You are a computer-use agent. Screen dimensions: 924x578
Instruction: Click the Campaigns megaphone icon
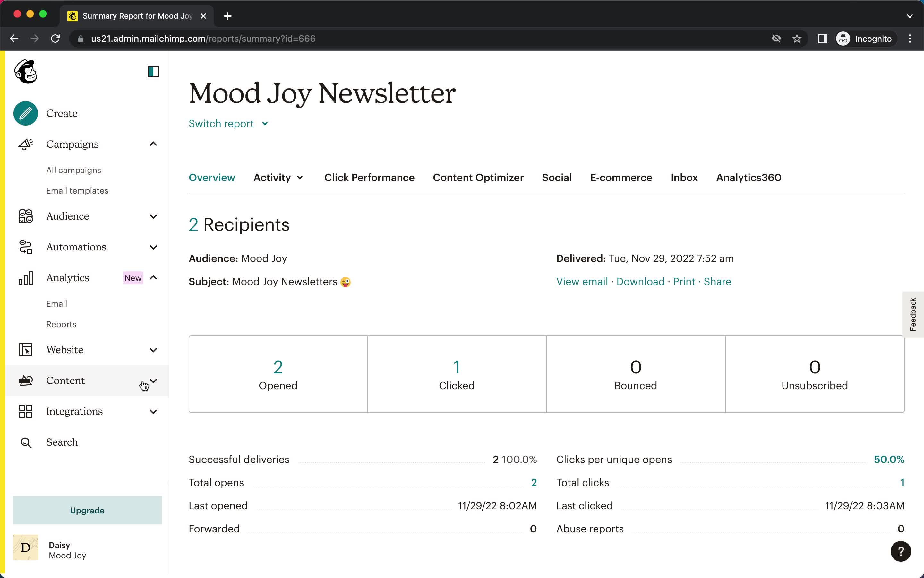pos(26,144)
